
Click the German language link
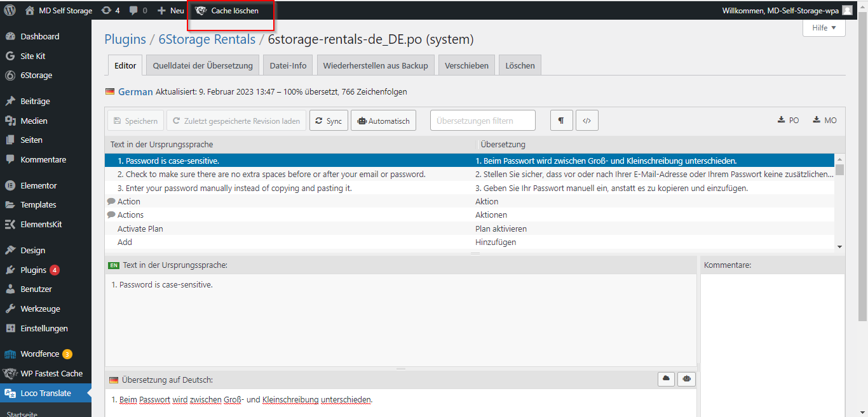135,92
